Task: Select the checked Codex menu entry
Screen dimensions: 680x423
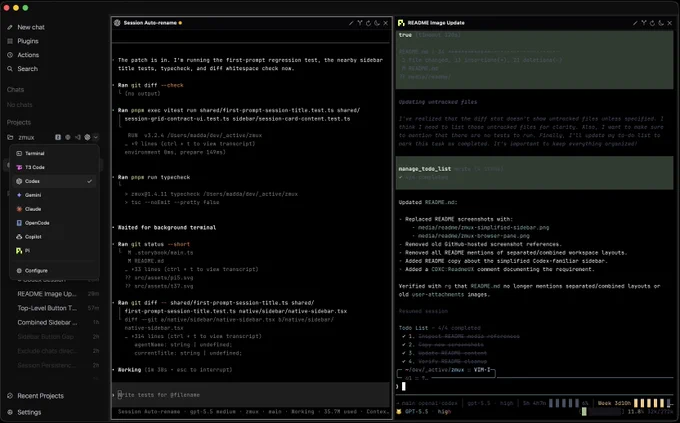Action: 55,181
